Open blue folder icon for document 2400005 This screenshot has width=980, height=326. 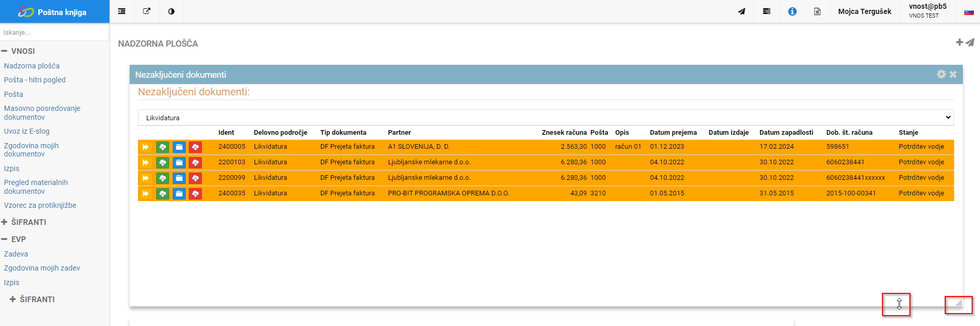coord(179,147)
